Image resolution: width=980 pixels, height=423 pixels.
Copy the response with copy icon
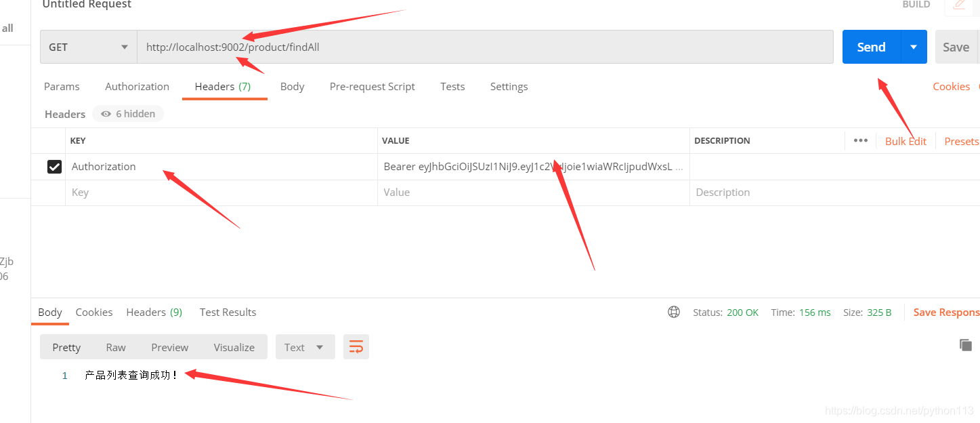(966, 345)
